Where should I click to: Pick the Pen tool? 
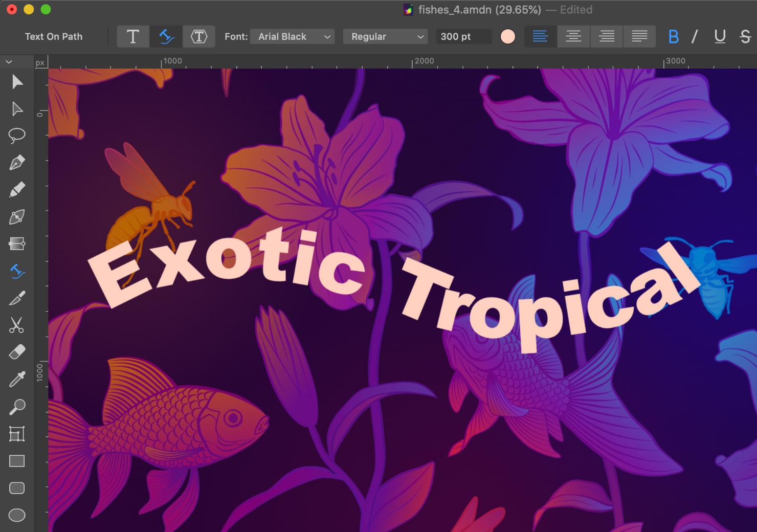click(x=17, y=161)
